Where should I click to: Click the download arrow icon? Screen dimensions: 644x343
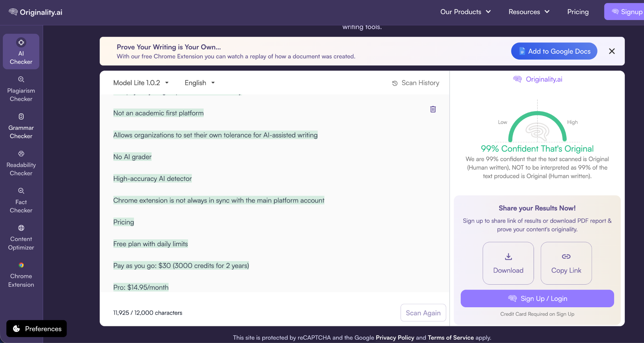[x=508, y=256]
